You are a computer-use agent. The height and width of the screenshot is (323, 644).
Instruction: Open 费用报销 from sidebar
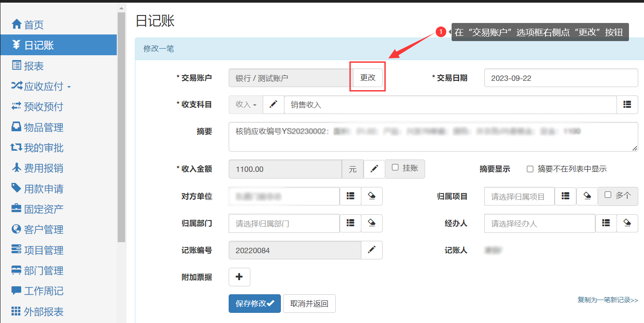pos(43,168)
